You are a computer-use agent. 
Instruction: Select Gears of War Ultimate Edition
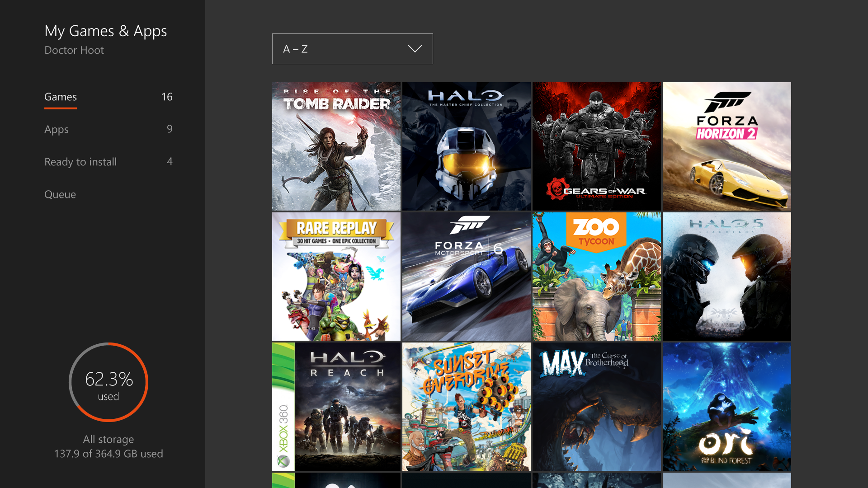coord(596,146)
